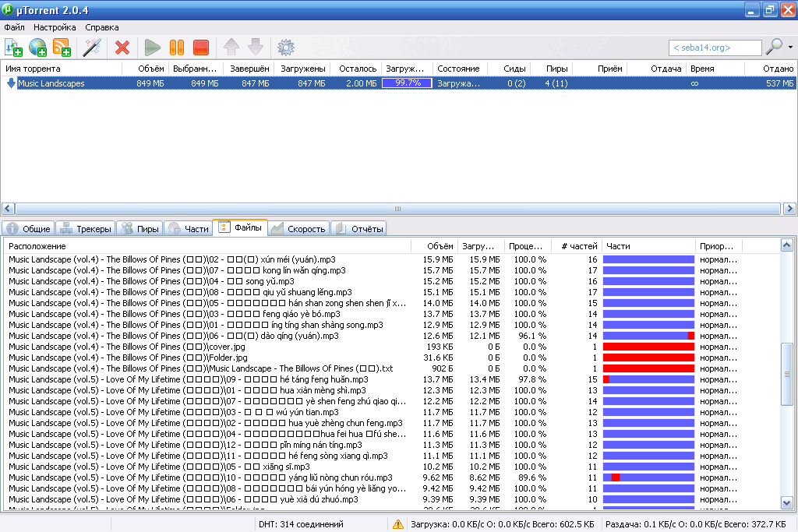
Task: Focus the seba14.org search field
Action: pyautogui.click(x=715, y=48)
